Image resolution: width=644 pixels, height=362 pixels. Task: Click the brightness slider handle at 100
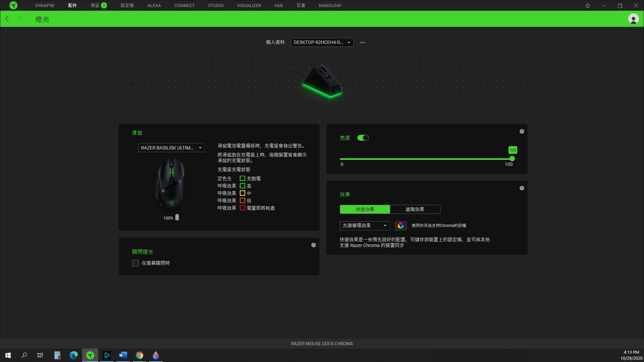512,159
